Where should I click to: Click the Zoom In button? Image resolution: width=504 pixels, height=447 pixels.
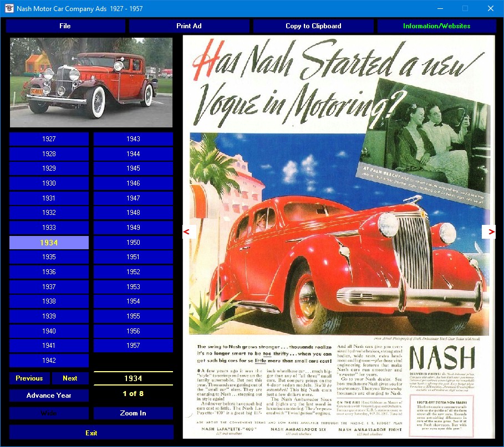[134, 413]
